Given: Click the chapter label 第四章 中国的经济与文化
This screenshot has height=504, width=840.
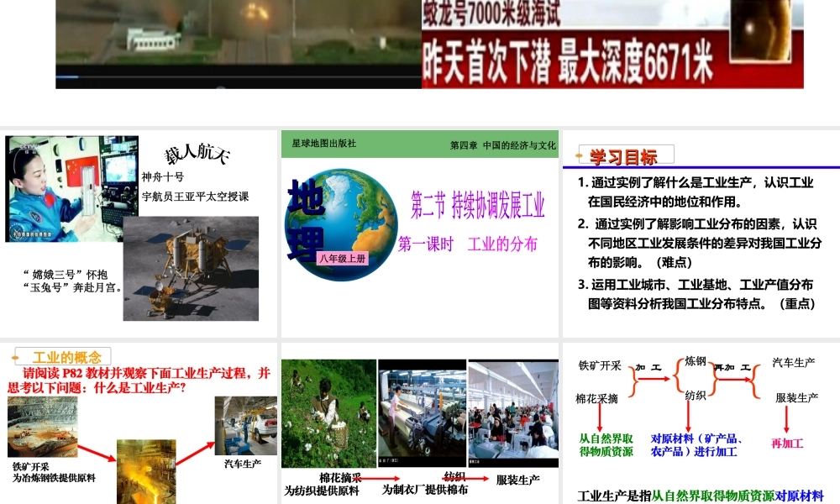Looking at the screenshot, I should point(502,145).
